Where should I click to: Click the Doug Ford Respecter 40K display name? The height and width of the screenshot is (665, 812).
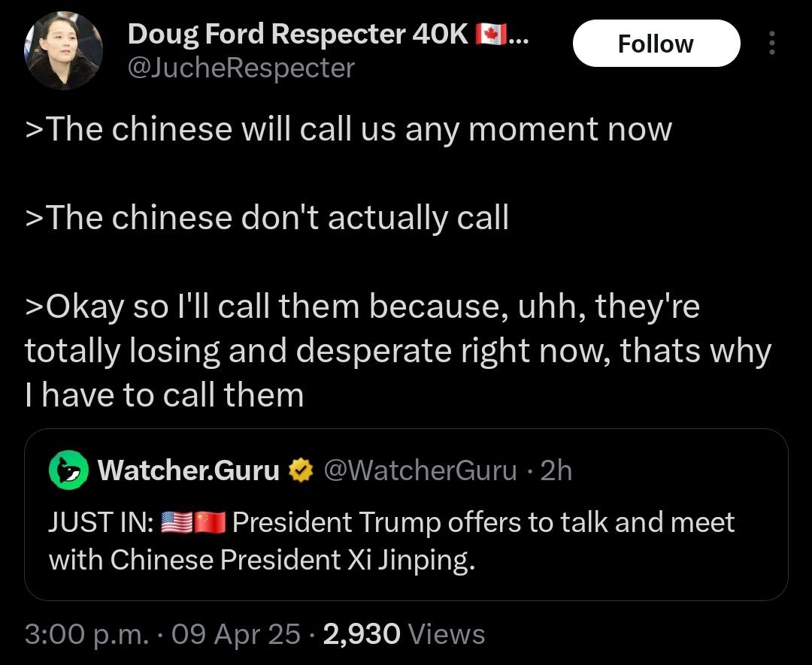click(298, 34)
